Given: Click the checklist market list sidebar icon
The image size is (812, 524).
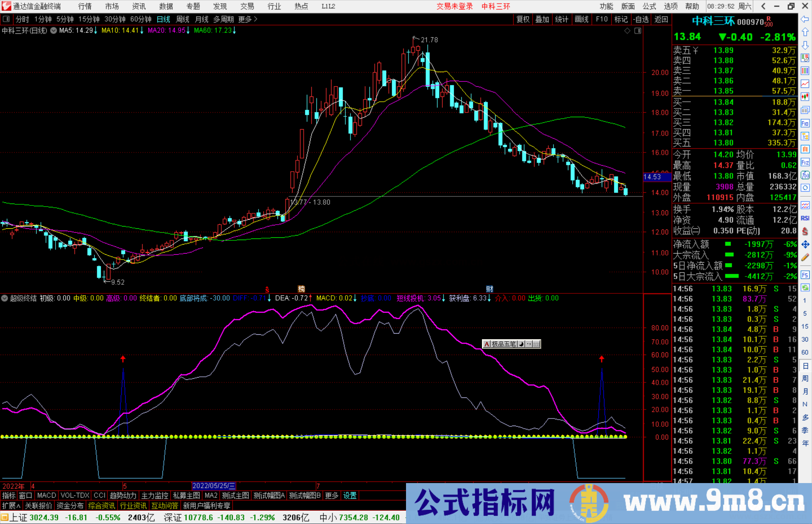Looking at the screenshot, I should 805,58.
